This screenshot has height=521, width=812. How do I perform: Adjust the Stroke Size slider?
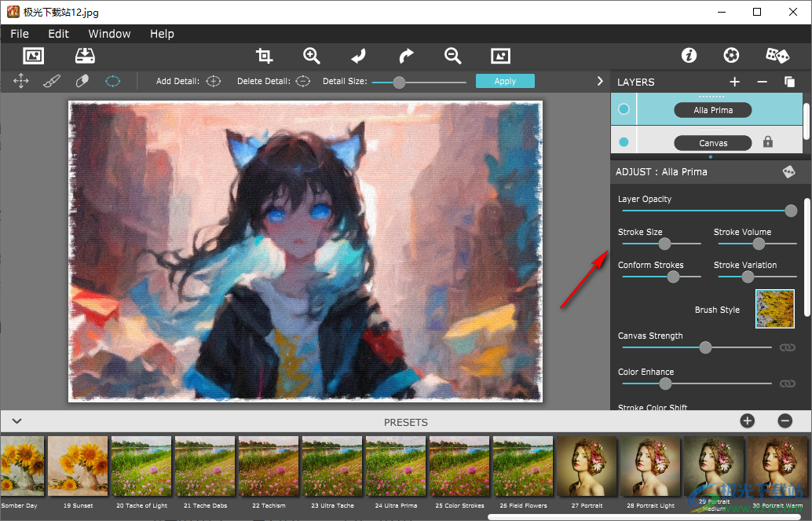coord(664,244)
